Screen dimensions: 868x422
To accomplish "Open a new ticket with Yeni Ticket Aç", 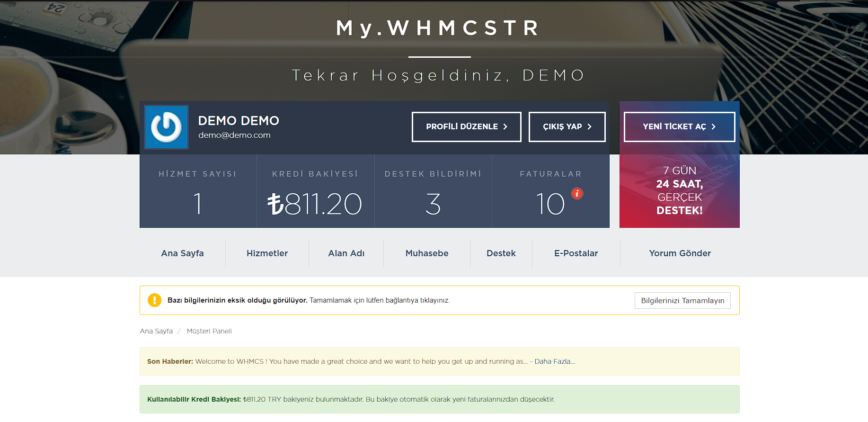I will pos(679,127).
